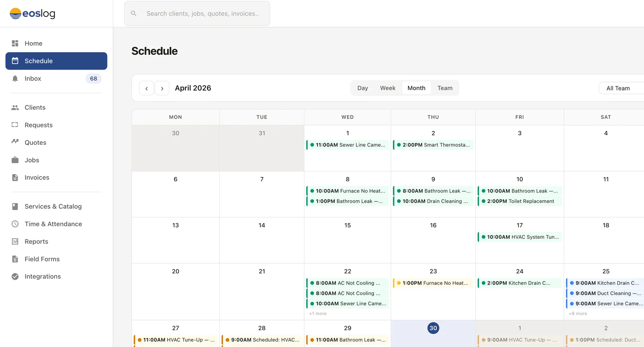The width and height of the screenshot is (644, 347).
Task: Open 1:00PM Bathroom Leak event on April 8
Action: click(x=348, y=201)
